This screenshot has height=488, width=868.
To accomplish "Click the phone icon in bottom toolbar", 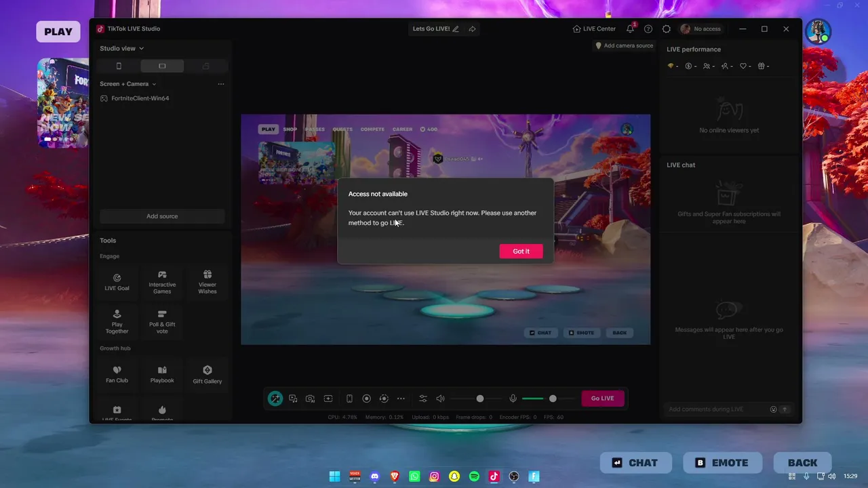I will point(349,399).
